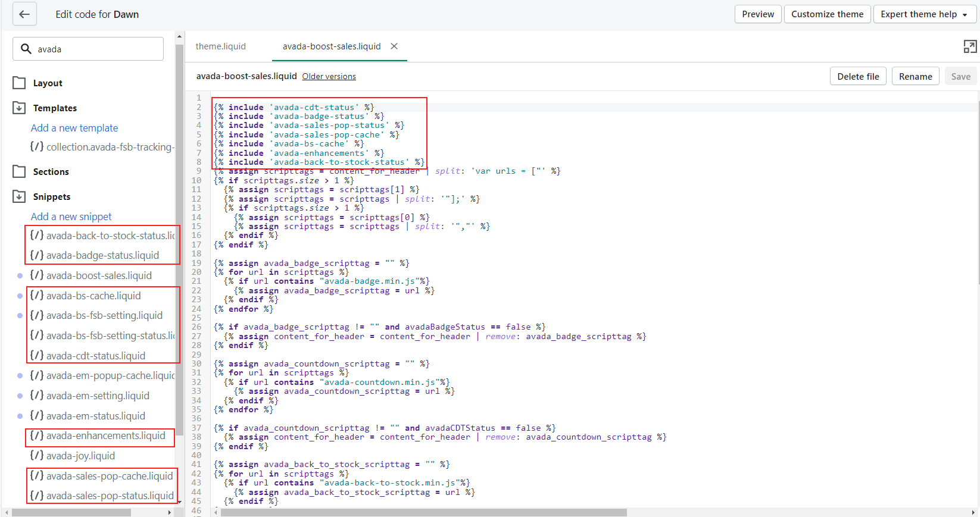Click Add a new snippet link
Viewport: 980px width, 517px height.
tap(71, 217)
